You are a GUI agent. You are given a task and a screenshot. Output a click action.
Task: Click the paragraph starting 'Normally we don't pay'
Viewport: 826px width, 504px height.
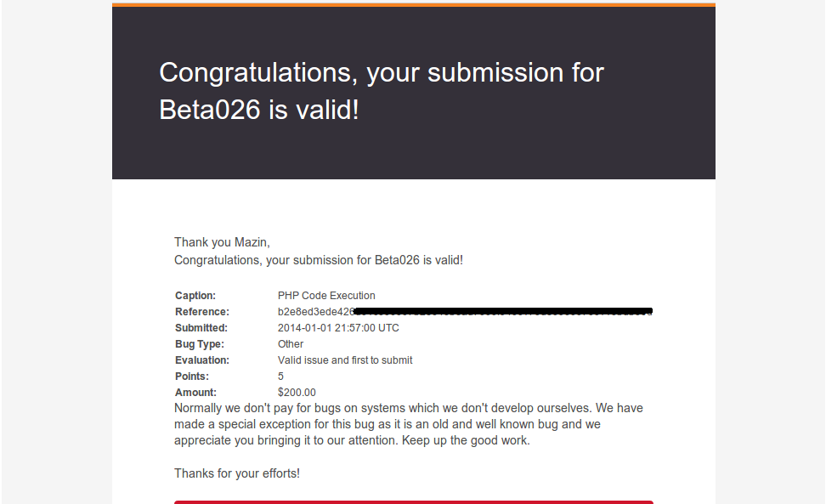tap(409, 424)
